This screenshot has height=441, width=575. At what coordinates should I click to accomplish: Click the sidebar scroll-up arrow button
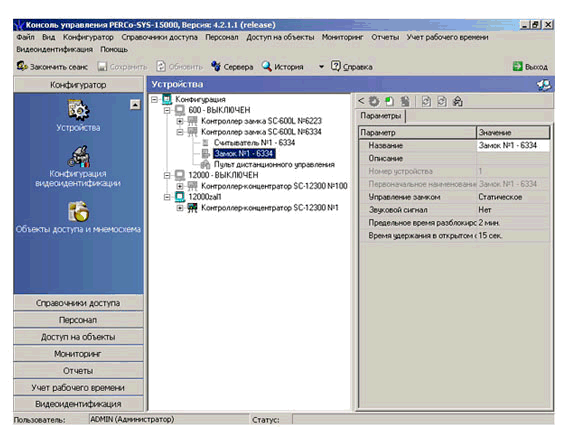coord(135,105)
